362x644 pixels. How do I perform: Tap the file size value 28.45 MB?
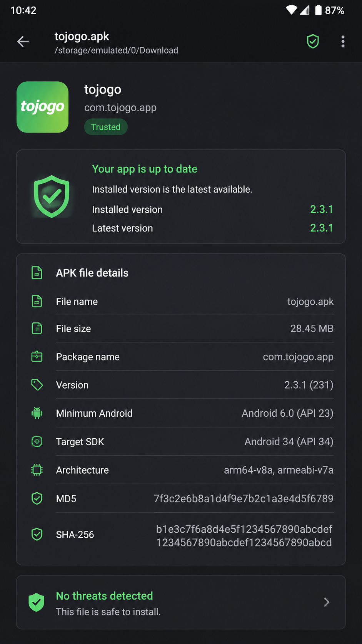coord(312,329)
